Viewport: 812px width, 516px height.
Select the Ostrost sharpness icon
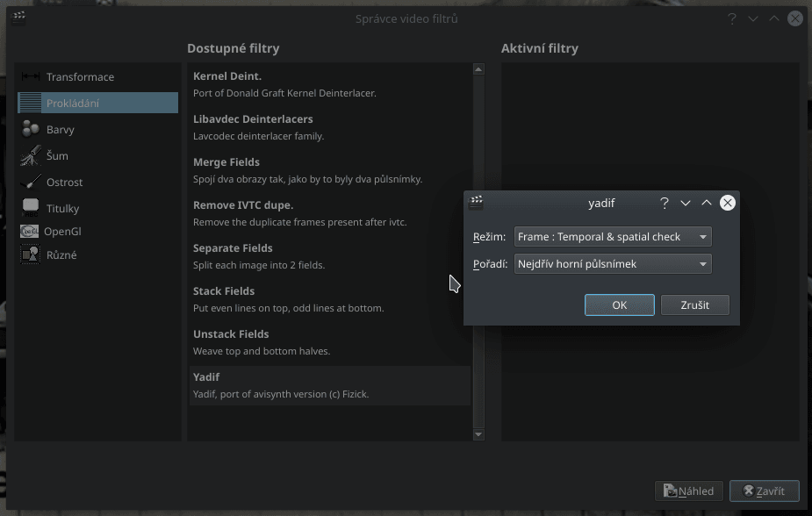(32, 182)
